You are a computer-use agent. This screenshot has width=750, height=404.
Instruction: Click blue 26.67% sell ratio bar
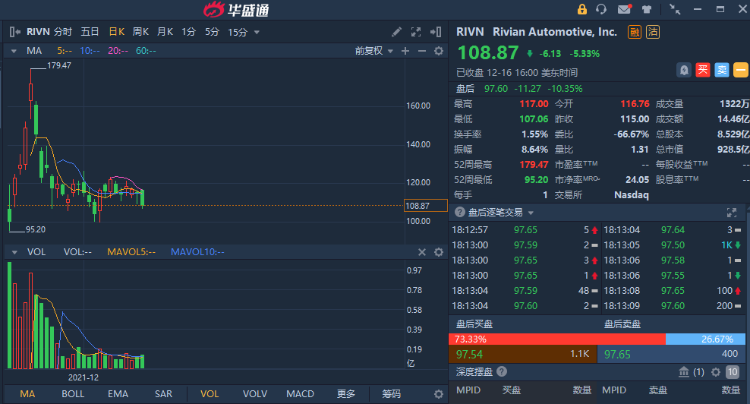[706, 339]
